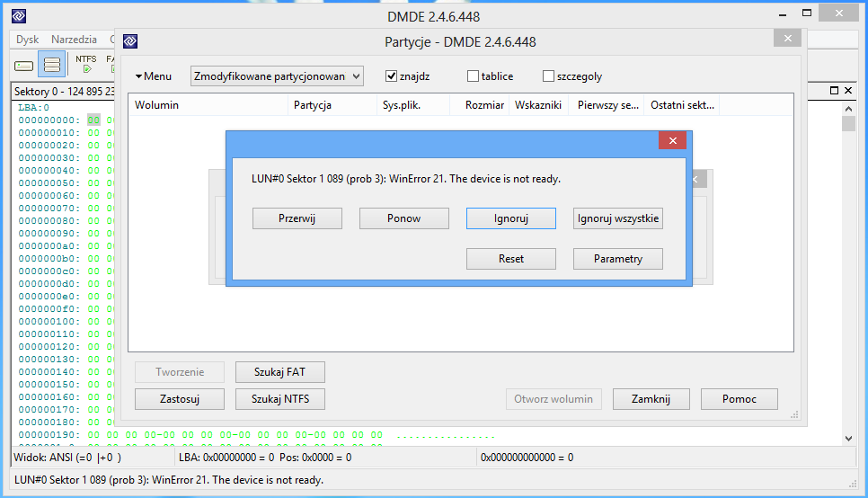Open the Narzedzia menu
This screenshot has width=868, height=498.
(x=75, y=40)
